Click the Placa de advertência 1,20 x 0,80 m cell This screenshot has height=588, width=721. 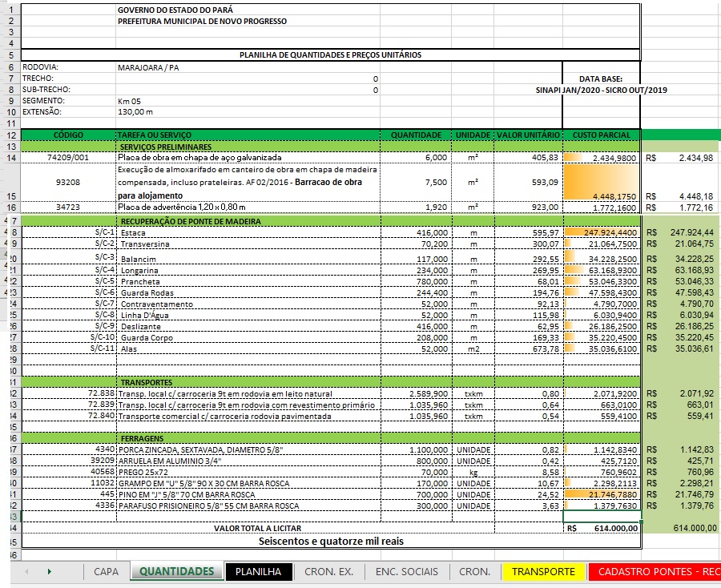248,207
